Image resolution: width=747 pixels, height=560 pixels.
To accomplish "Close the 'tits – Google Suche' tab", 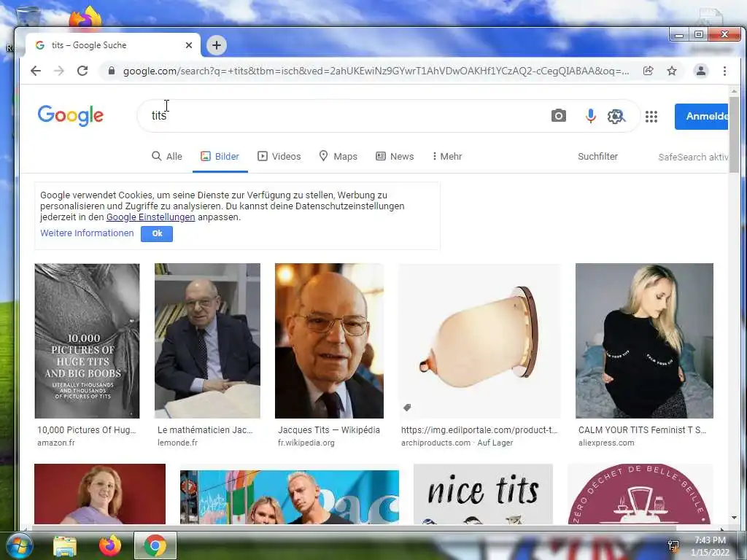I will point(189,45).
